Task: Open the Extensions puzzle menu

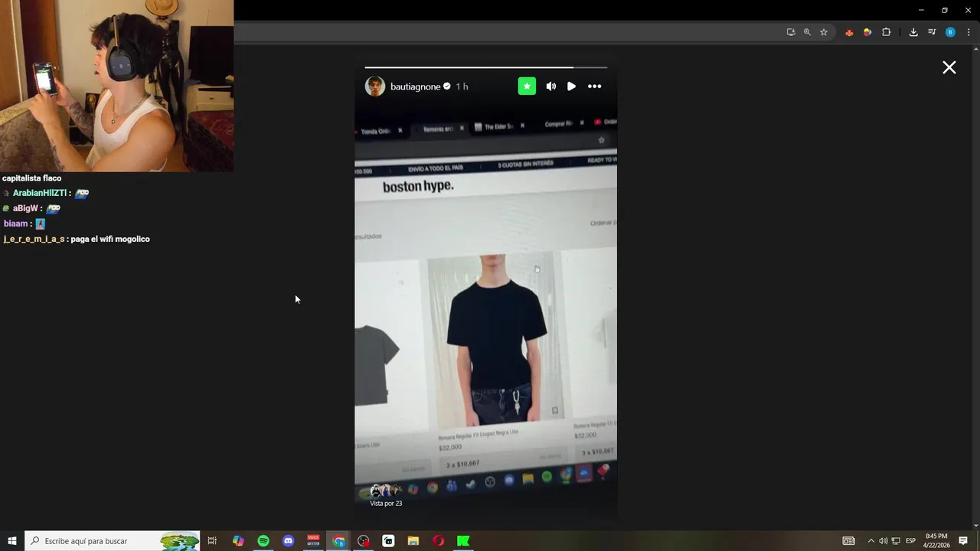Action: point(887,32)
